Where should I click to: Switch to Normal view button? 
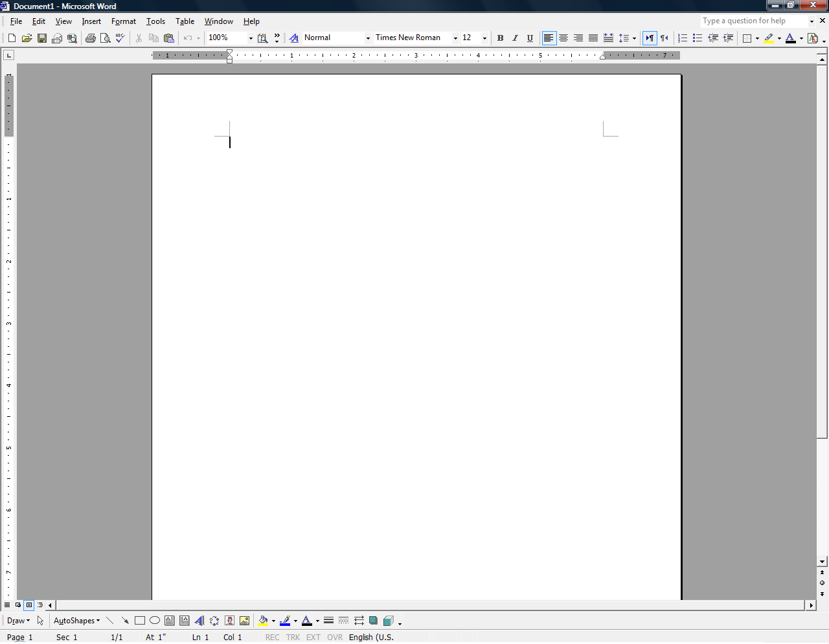point(7,605)
